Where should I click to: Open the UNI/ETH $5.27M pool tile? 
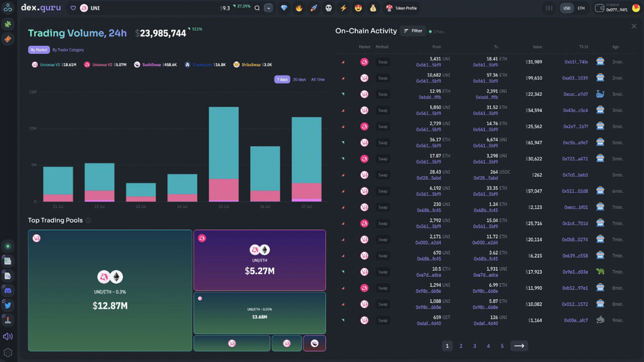coord(260,260)
